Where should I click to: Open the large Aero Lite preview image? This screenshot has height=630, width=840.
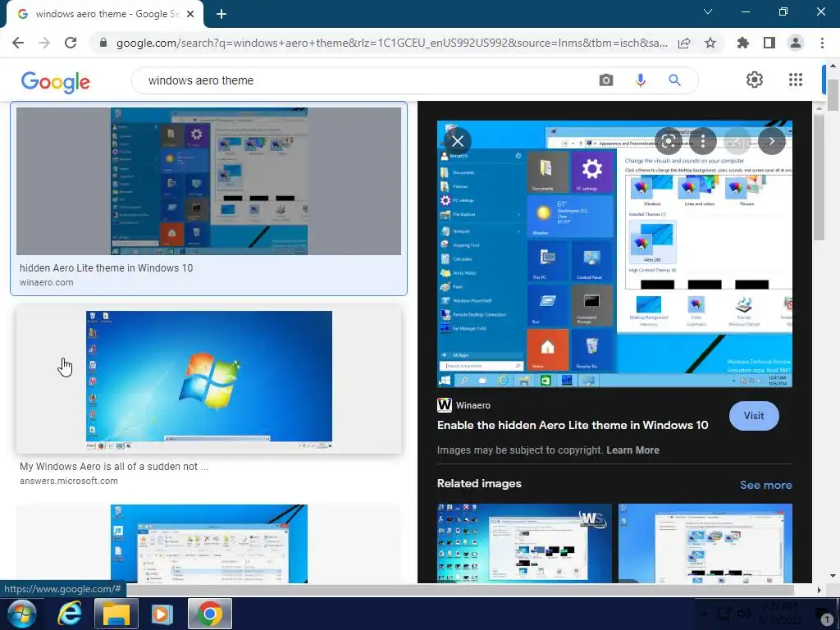click(614, 254)
